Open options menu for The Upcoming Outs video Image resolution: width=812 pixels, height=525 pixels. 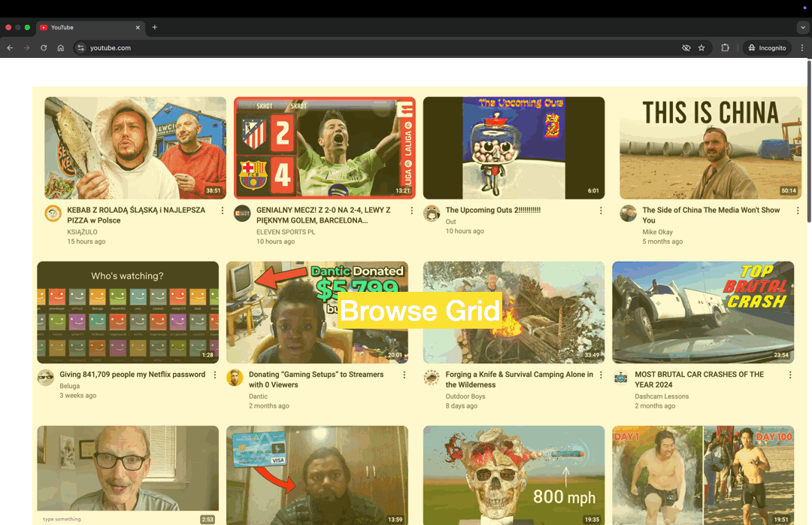click(x=601, y=211)
